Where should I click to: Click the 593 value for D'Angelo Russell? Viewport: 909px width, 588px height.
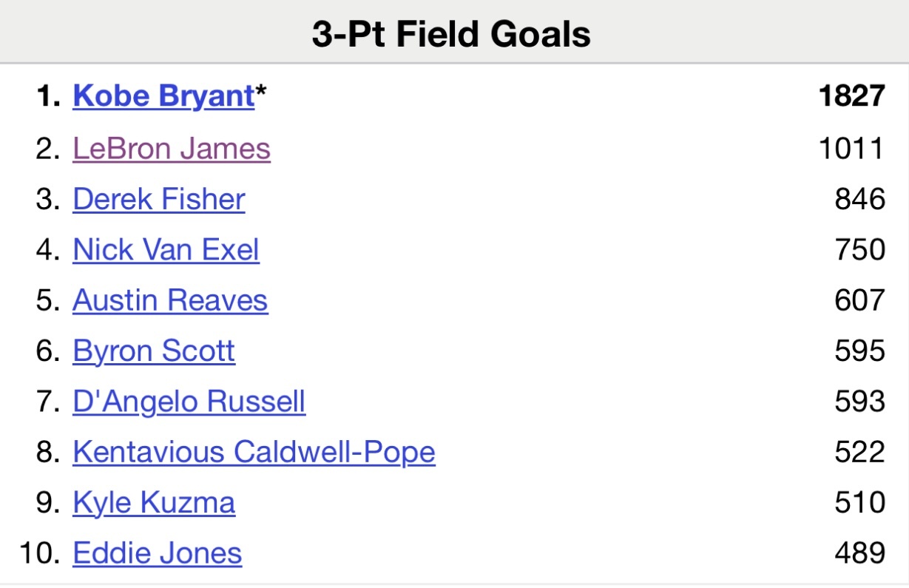tap(859, 402)
